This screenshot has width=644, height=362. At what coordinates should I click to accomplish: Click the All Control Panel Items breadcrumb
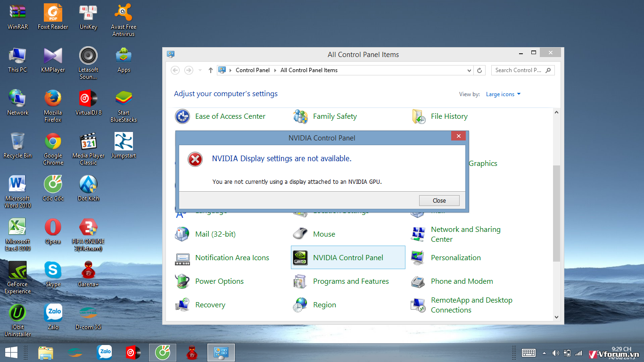click(309, 70)
